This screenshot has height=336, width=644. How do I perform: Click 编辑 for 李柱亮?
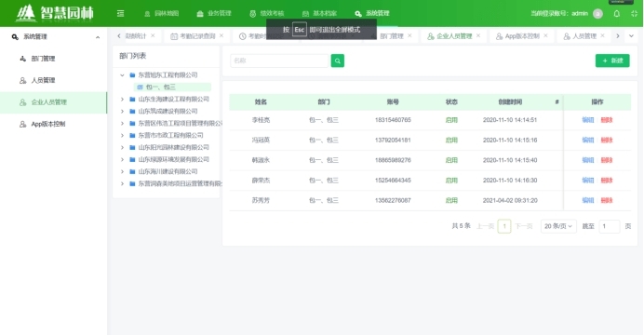(x=588, y=120)
